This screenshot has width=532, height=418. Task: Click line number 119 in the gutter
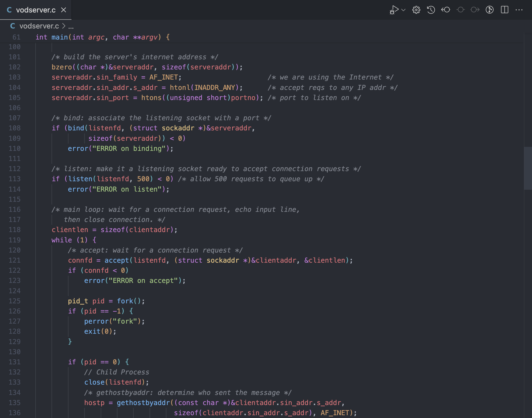pyautogui.click(x=15, y=240)
